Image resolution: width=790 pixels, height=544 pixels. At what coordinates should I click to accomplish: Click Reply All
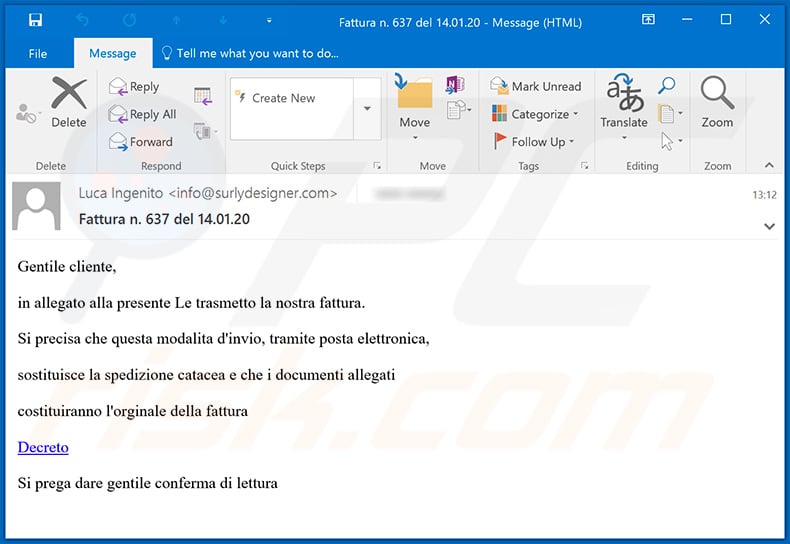click(143, 114)
